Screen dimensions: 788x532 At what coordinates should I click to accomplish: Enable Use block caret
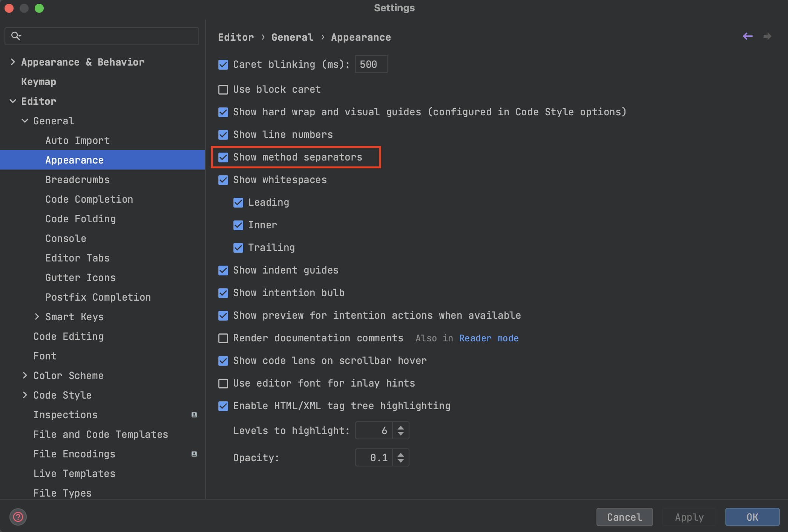pyautogui.click(x=223, y=90)
